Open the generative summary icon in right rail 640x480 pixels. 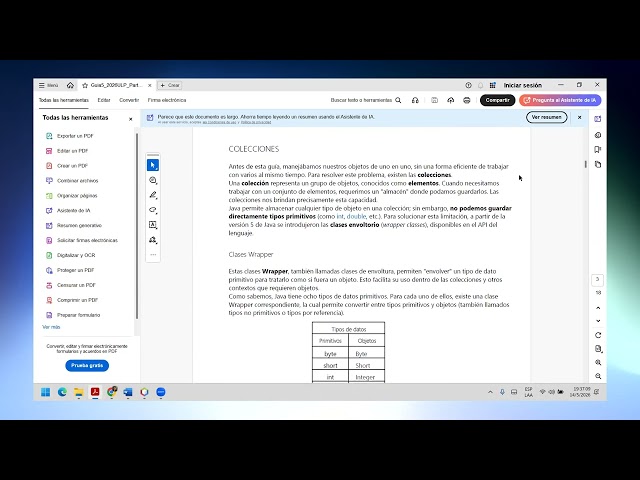[598, 135]
